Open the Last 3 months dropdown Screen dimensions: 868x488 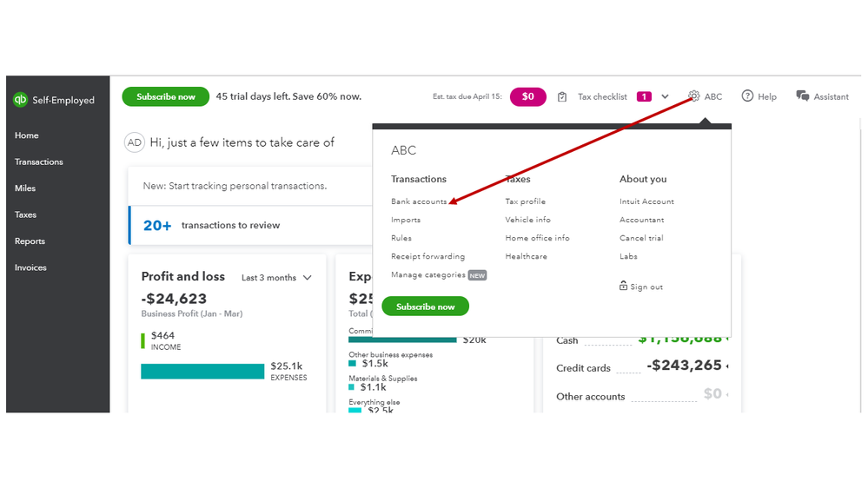click(276, 278)
